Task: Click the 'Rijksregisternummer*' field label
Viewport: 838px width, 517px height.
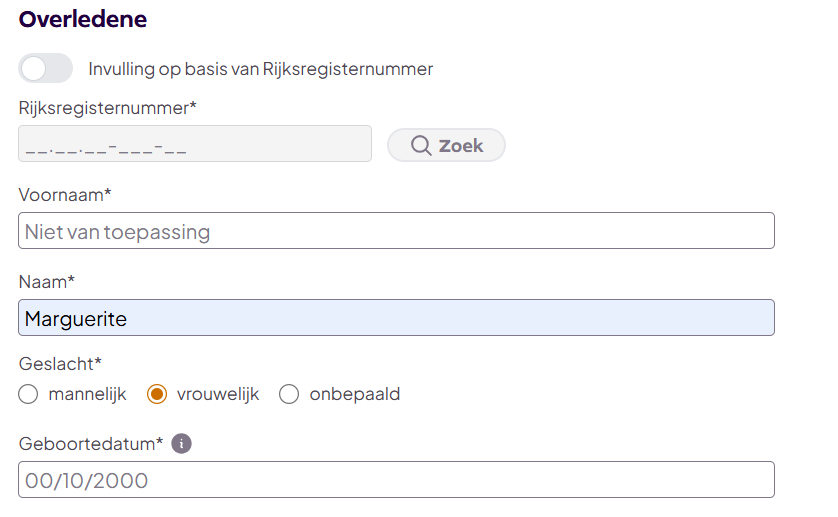Action: tap(108, 107)
